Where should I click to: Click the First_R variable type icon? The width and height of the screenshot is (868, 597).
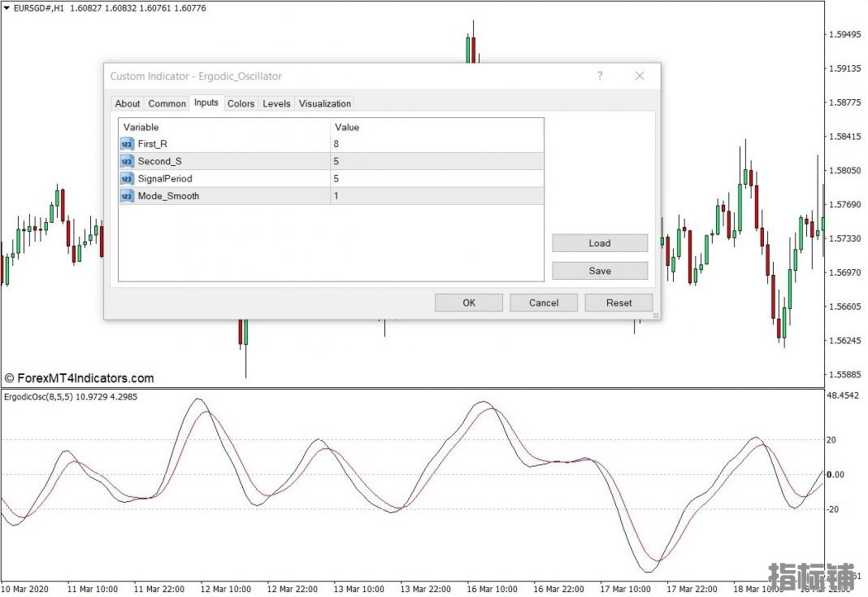127,144
